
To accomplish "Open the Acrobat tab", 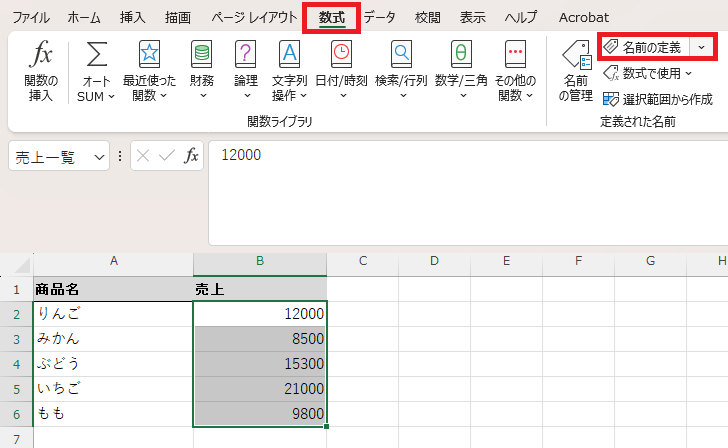I will click(x=584, y=18).
